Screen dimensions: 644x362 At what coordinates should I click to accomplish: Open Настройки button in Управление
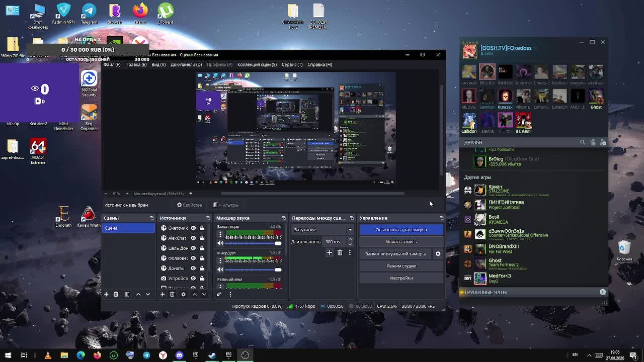401,278
